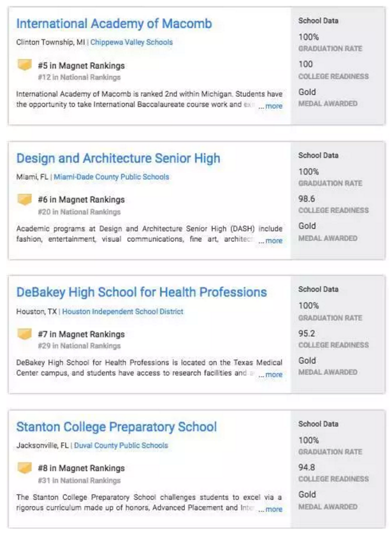Image resolution: width=392 pixels, height=533 pixels.
Task: Expand DeBakey High School description with more
Action: [272, 375]
